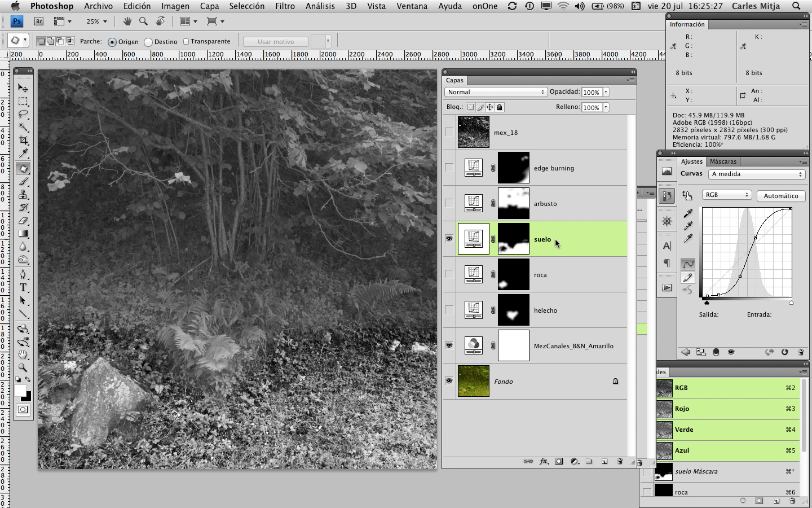Select the Lasso tool

23,114
